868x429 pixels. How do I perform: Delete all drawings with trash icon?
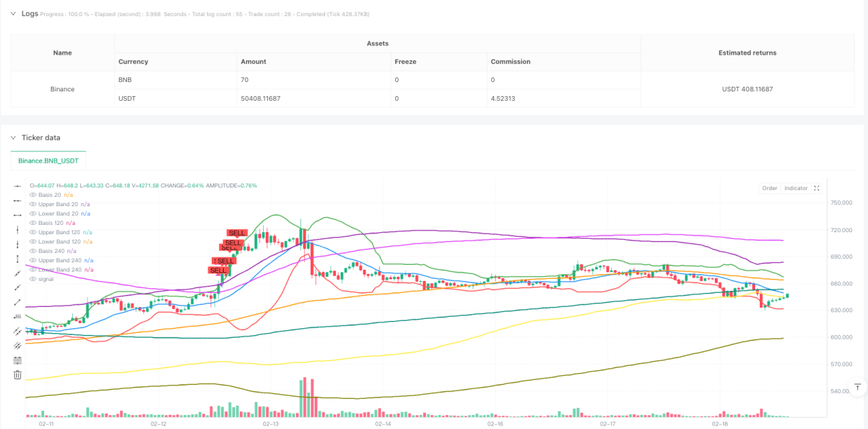click(x=18, y=375)
